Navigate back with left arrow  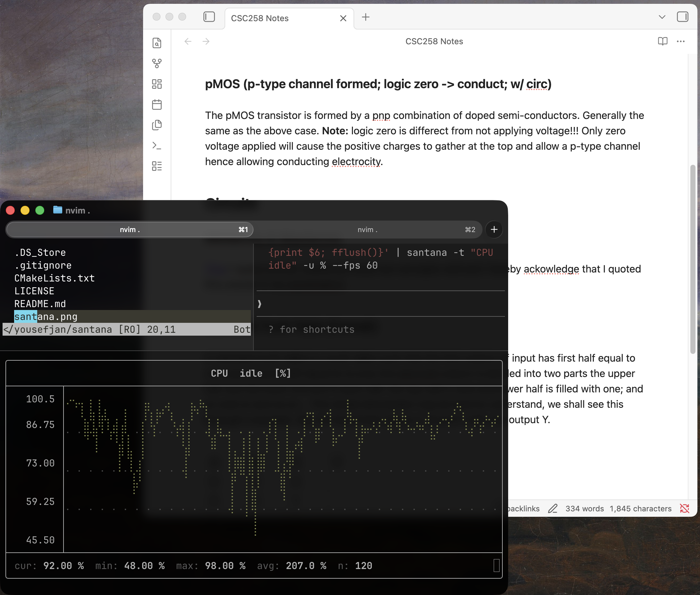point(188,41)
